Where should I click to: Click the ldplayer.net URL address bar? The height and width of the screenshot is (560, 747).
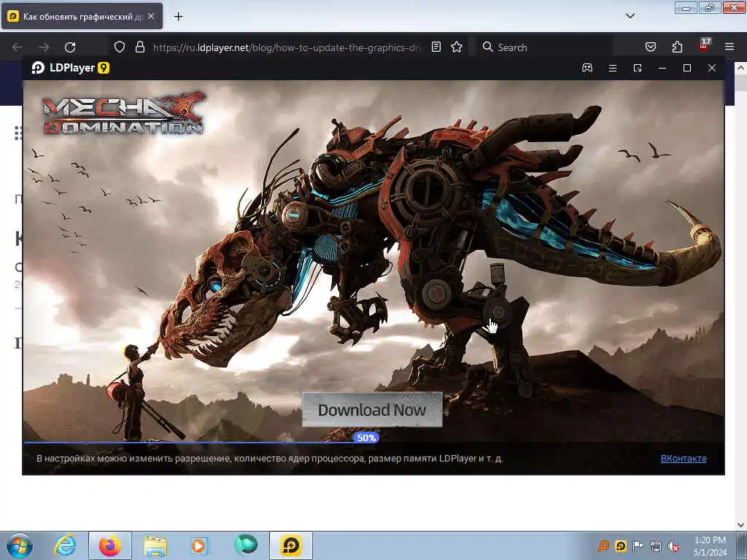point(286,47)
